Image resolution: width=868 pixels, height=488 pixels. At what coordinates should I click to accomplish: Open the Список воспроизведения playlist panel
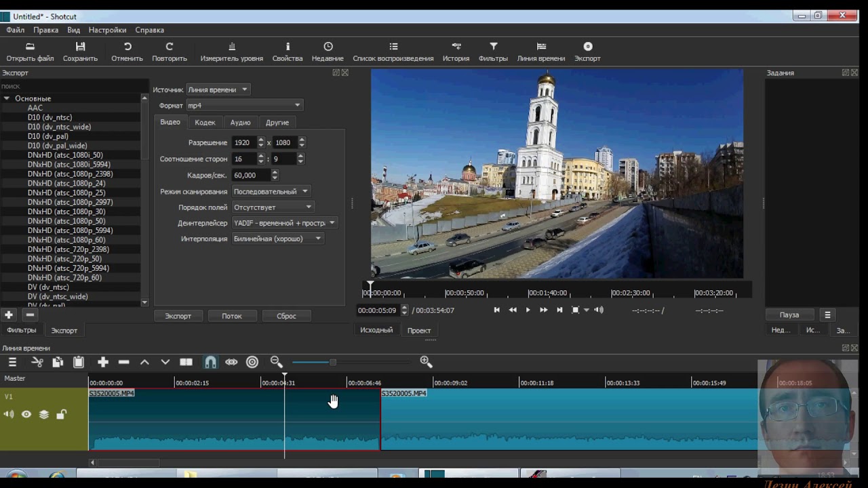[x=393, y=47]
